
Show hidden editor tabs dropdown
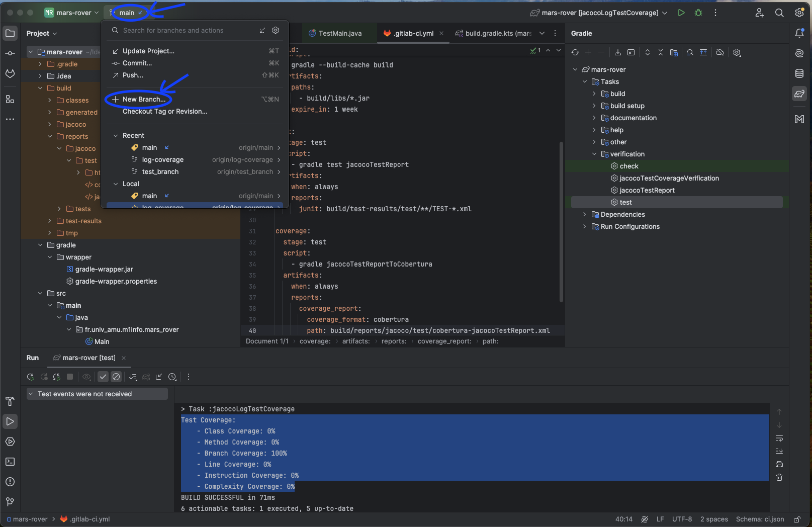click(x=542, y=33)
